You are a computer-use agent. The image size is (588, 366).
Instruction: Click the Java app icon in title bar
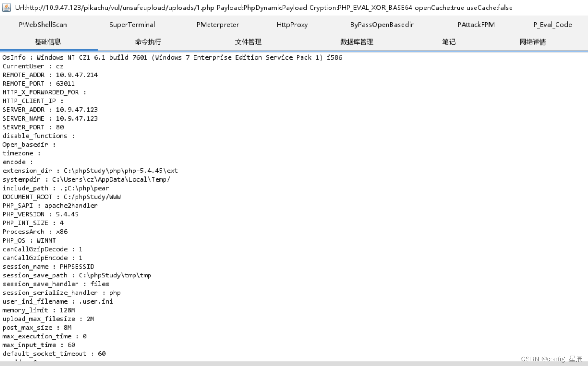(x=7, y=7)
